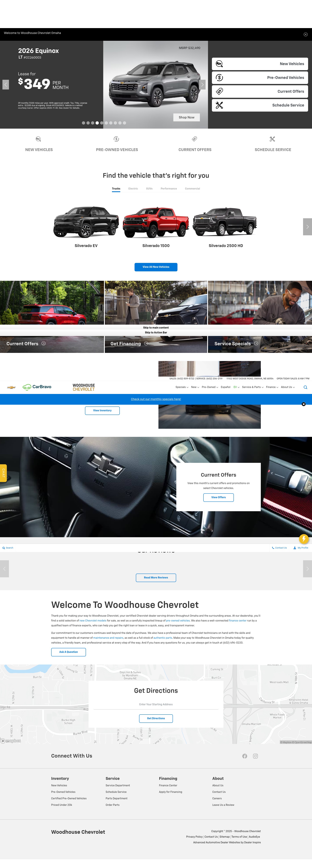Viewport: 312px width, 868px height.
Task: Open the Instagram page icon
Action: tap(255, 756)
